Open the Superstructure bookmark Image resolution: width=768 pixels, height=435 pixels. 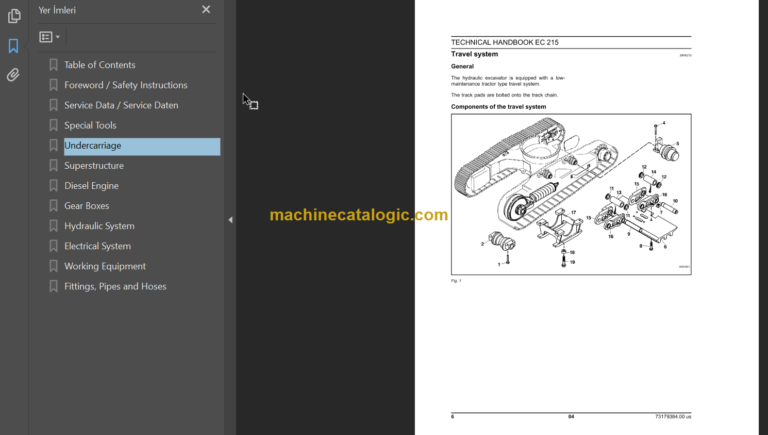pos(94,166)
